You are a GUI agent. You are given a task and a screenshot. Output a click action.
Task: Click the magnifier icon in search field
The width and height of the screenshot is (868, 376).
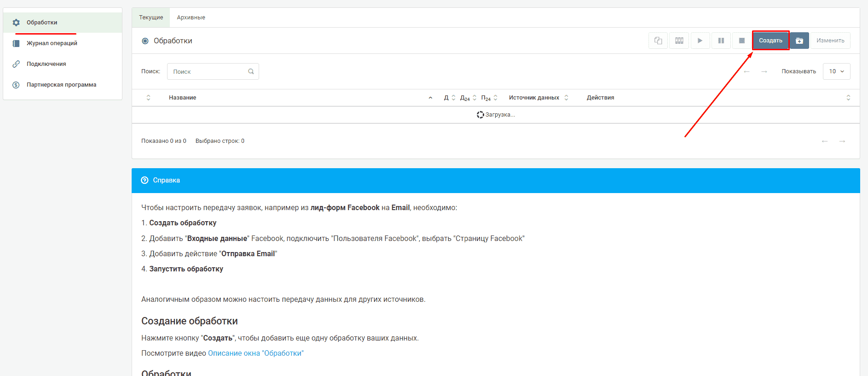tap(251, 71)
